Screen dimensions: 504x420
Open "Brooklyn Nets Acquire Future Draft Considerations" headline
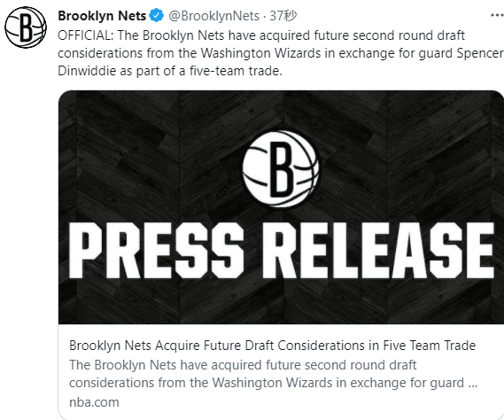coord(272,346)
